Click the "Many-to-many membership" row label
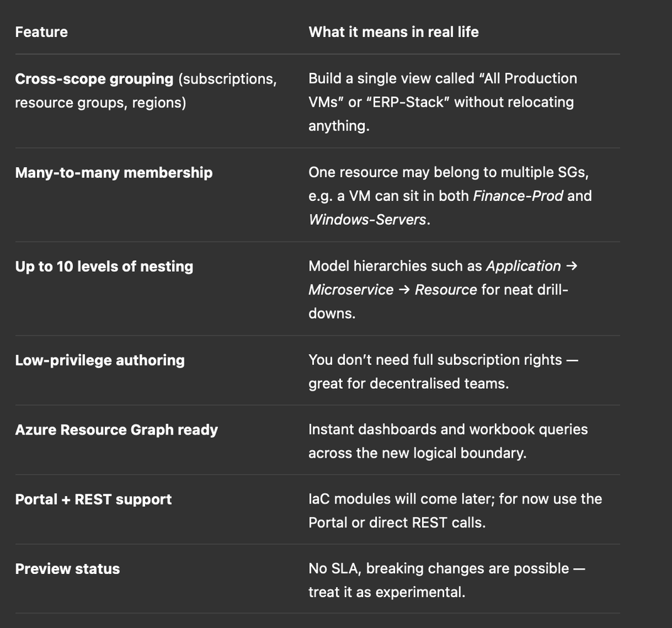 pyautogui.click(x=114, y=173)
